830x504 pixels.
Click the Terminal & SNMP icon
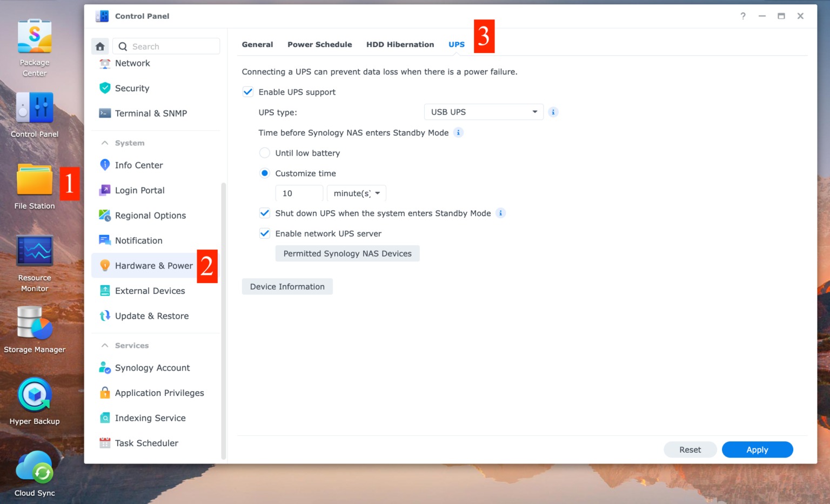coord(105,113)
